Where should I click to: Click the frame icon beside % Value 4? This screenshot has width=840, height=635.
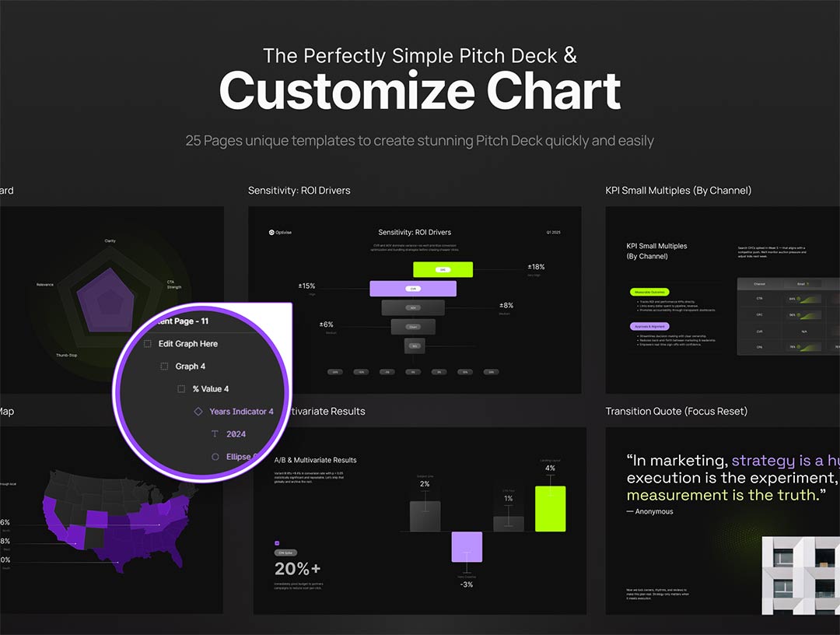click(x=181, y=389)
